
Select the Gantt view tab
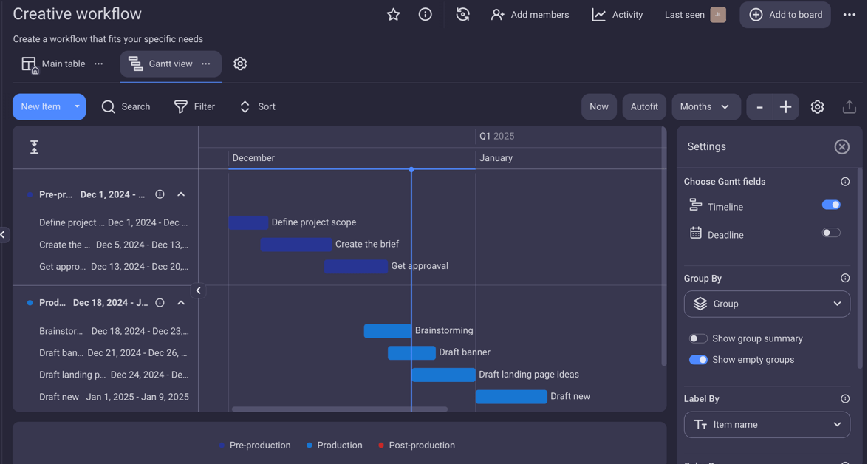click(x=160, y=64)
